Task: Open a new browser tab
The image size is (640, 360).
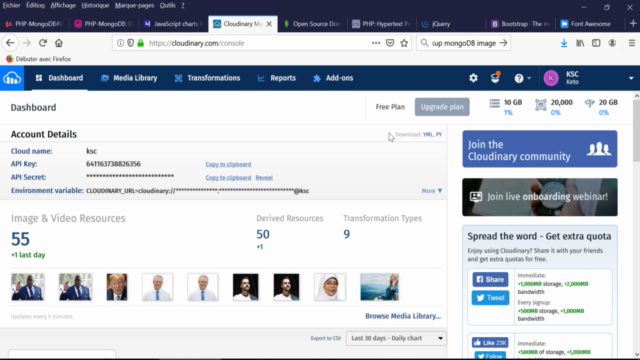Action: (633, 24)
